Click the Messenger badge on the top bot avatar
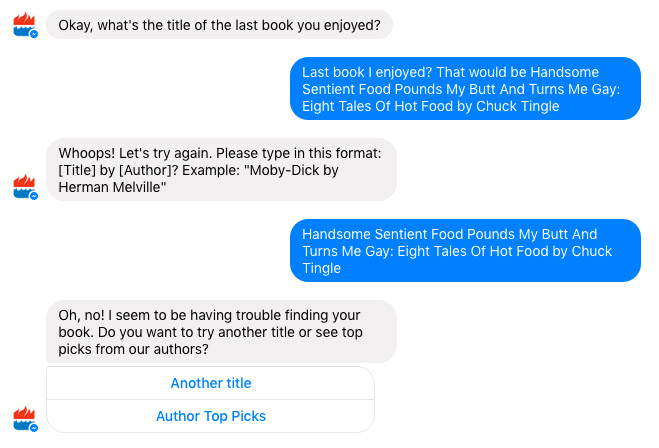 pos(34,34)
